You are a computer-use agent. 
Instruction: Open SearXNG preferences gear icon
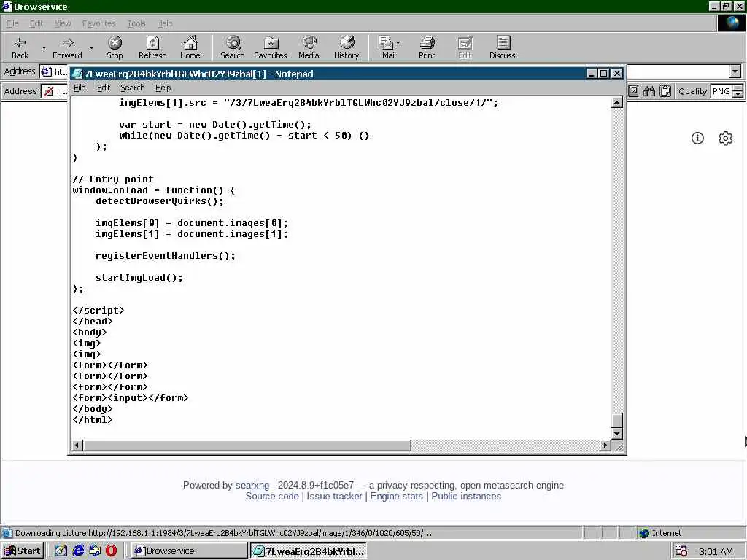pos(725,138)
